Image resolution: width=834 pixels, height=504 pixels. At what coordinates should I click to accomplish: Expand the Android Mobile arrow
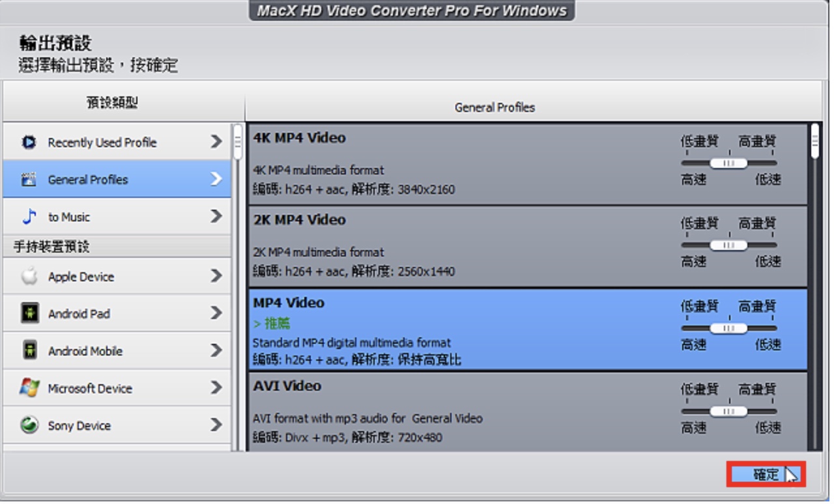click(216, 350)
